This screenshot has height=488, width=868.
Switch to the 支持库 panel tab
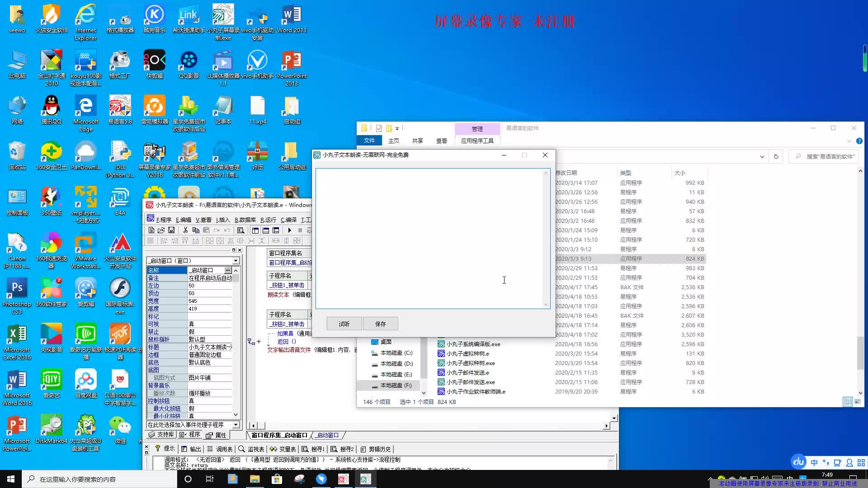pyautogui.click(x=161, y=435)
